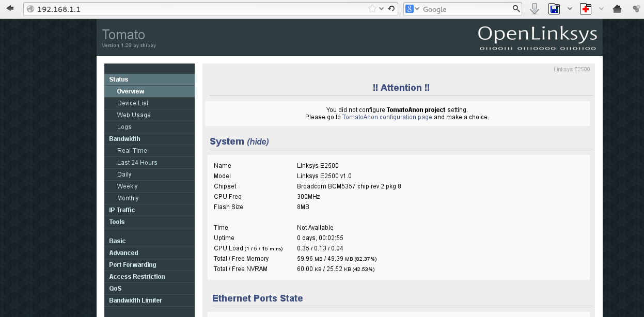
Task: Open the IP Traffic section
Action: [x=149, y=210]
